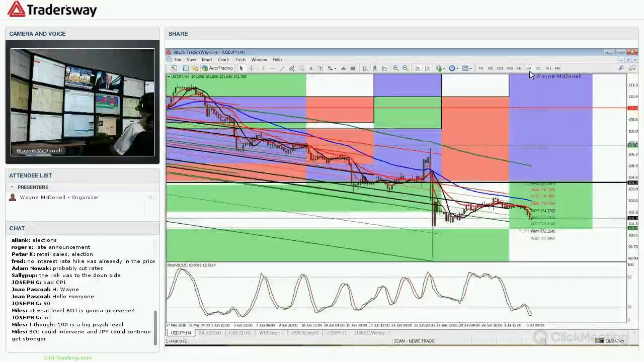This screenshot has height=362, width=644.
Task: Switch chart to candlesticks mode
Action: [375, 68]
